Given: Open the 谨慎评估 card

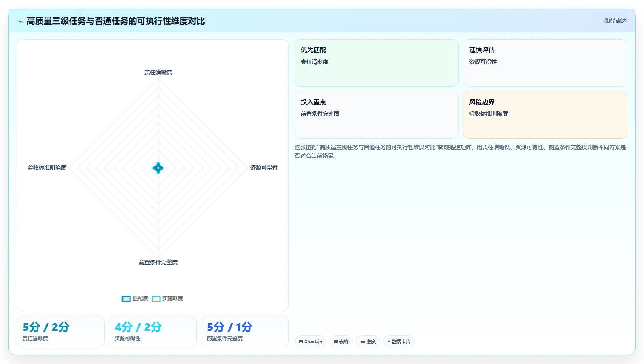Looking at the screenshot, I should 545,63.
